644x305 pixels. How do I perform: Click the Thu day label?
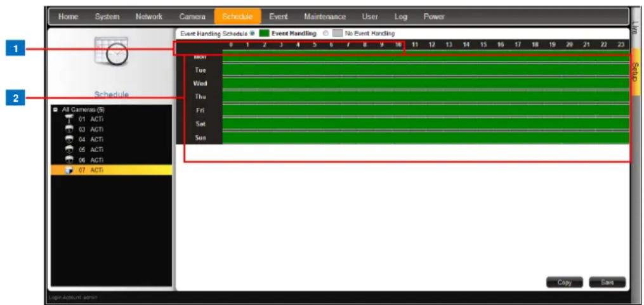coord(200,97)
